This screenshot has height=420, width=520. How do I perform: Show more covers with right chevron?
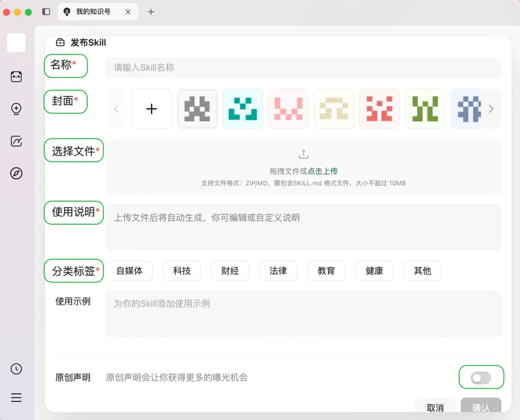point(491,109)
